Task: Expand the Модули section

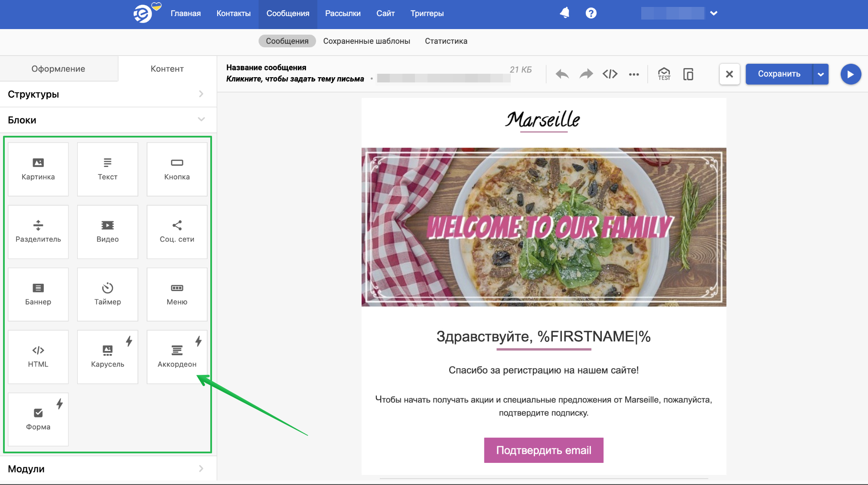Action: [108, 469]
